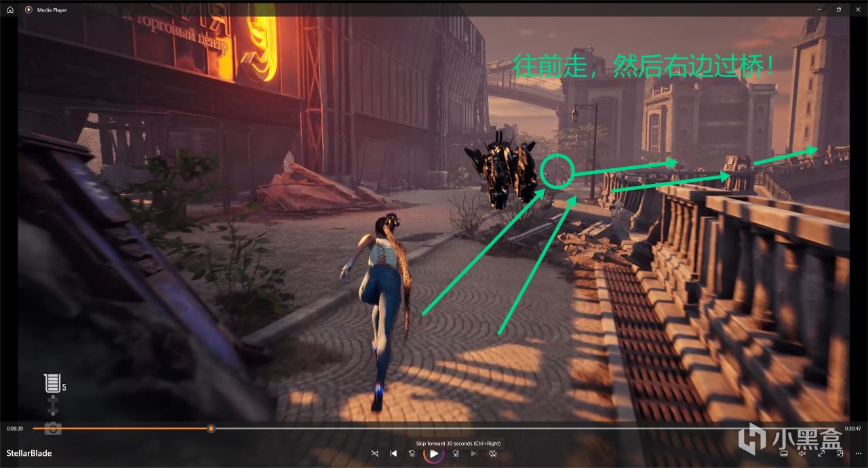868x468 pixels.
Task: Click the seek bar position handle
Action: (x=212, y=429)
